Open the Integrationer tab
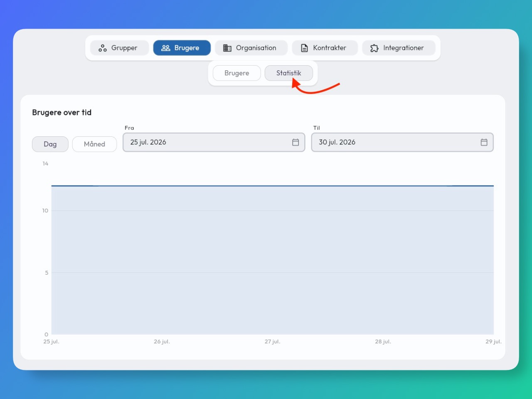532x399 pixels. coord(399,48)
